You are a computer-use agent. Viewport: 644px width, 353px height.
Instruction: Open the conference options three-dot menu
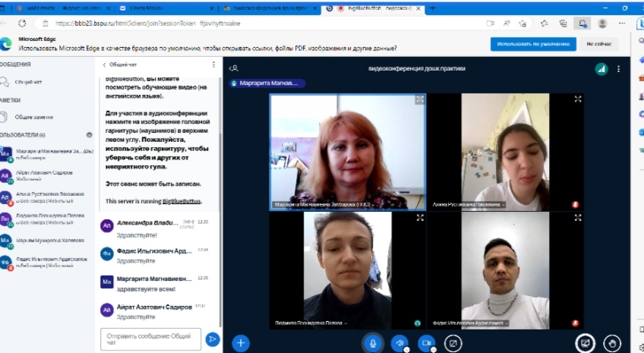pos(619,68)
